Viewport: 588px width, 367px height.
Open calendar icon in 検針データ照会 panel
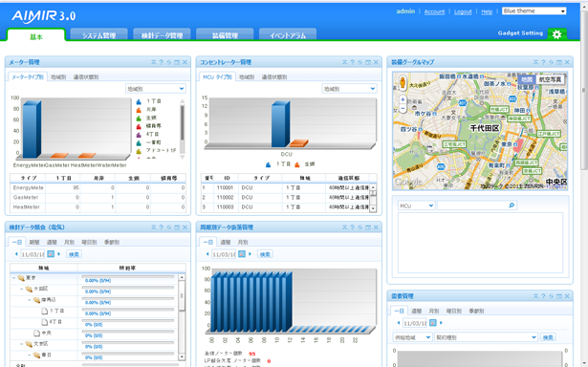(51, 254)
